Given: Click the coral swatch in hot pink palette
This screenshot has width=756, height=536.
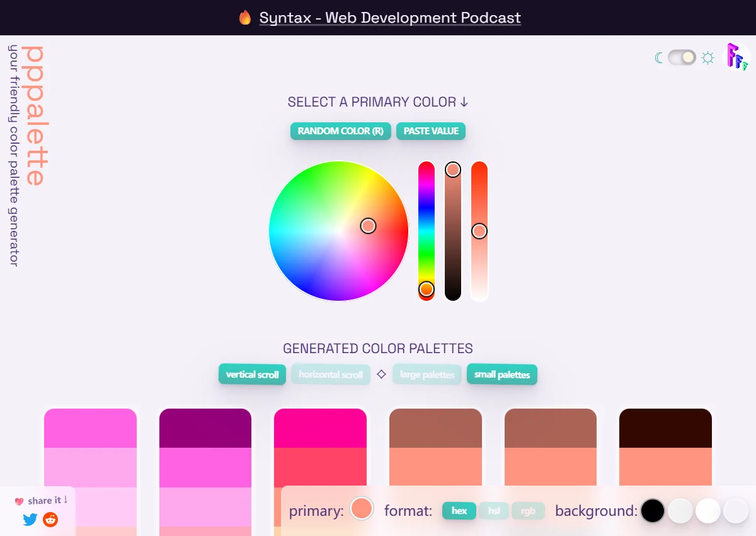Looking at the screenshot, I should click(320, 467).
